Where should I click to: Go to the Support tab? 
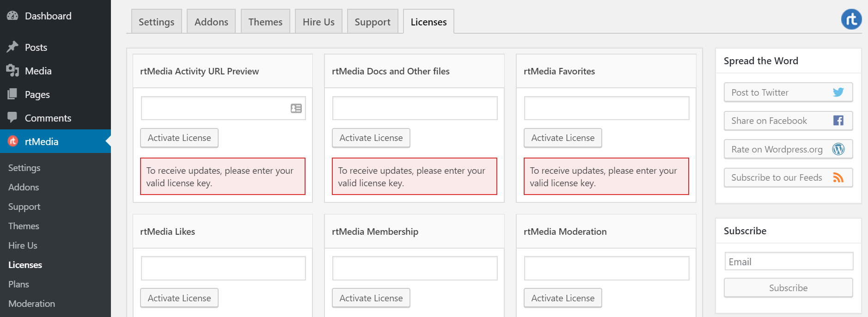tap(373, 22)
